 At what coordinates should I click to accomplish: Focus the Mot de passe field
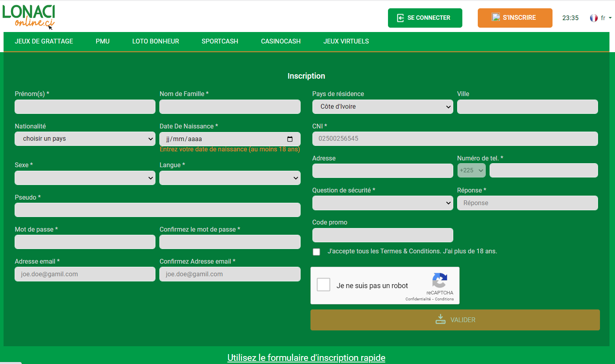pyautogui.click(x=85, y=242)
